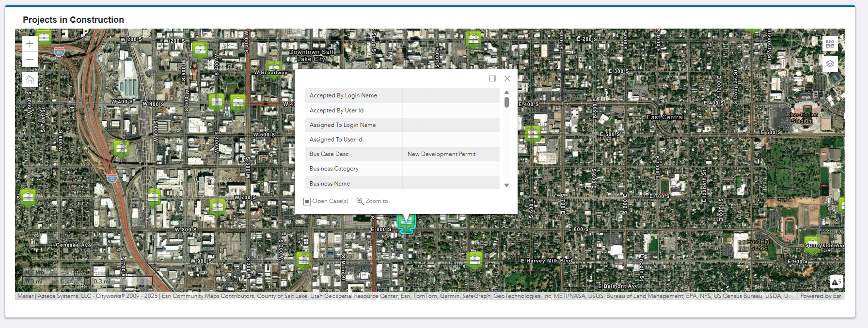The height and width of the screenshot is (328, 868).
Task: Select project marker near Sunnyside Ave
Action: (812, 244)
